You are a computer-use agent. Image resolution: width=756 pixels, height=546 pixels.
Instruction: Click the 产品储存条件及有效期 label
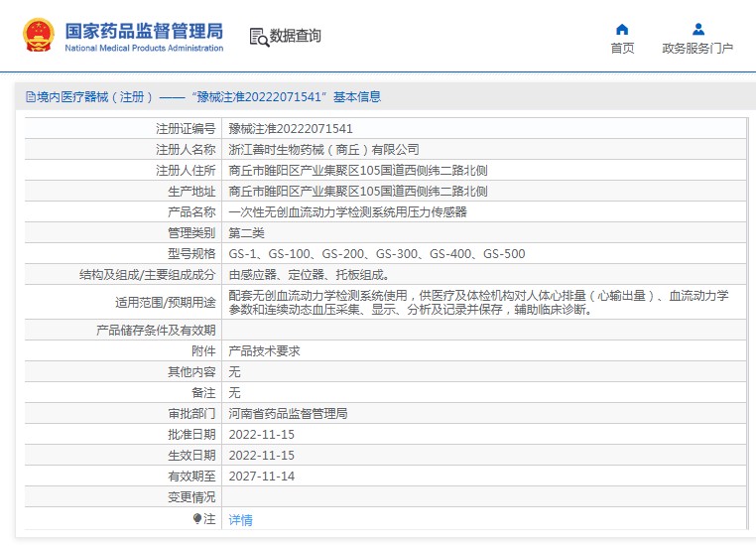pyautogui.click(x=156, y=331)
